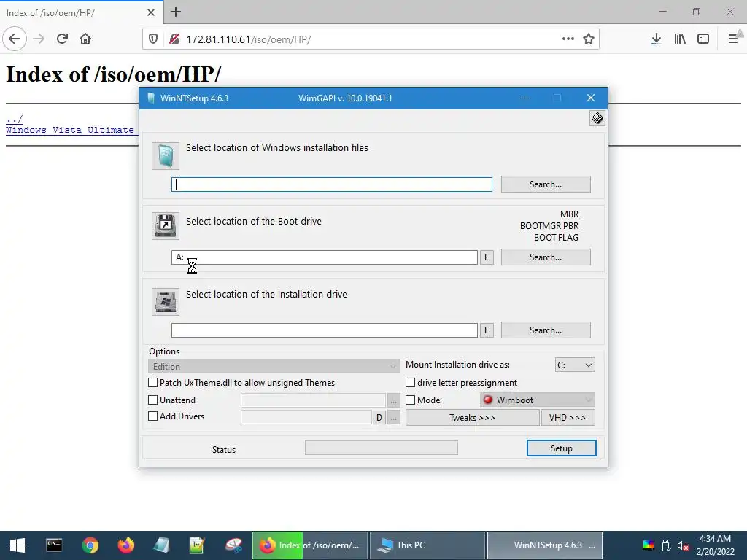Viewport: 747px width, 560px height.
Task: Launch Google Chrome from taskbar
Action: [x=90, y=545]
